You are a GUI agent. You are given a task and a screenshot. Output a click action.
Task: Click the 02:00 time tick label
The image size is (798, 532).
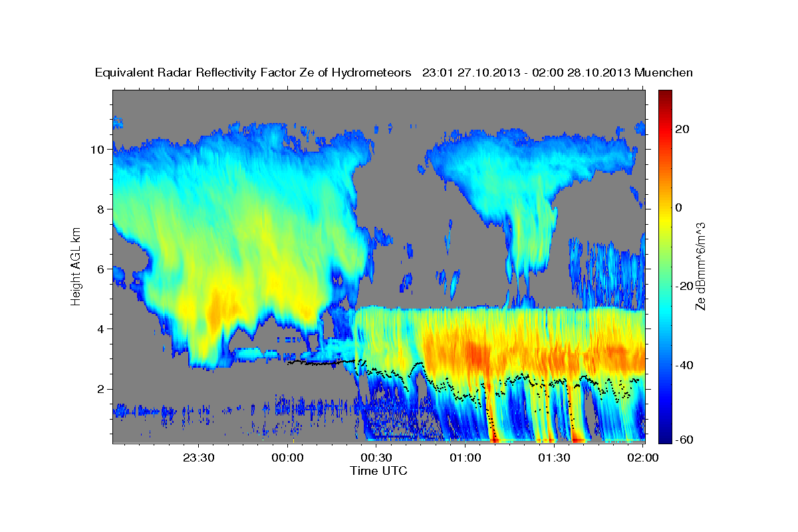click(644, 458)
